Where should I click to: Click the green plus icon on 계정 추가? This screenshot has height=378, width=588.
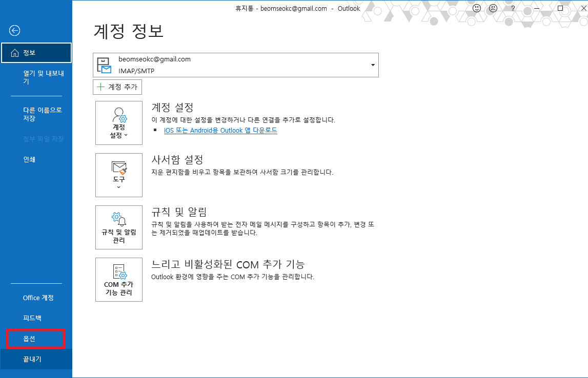pyautogui.click(x=100, y=87)
